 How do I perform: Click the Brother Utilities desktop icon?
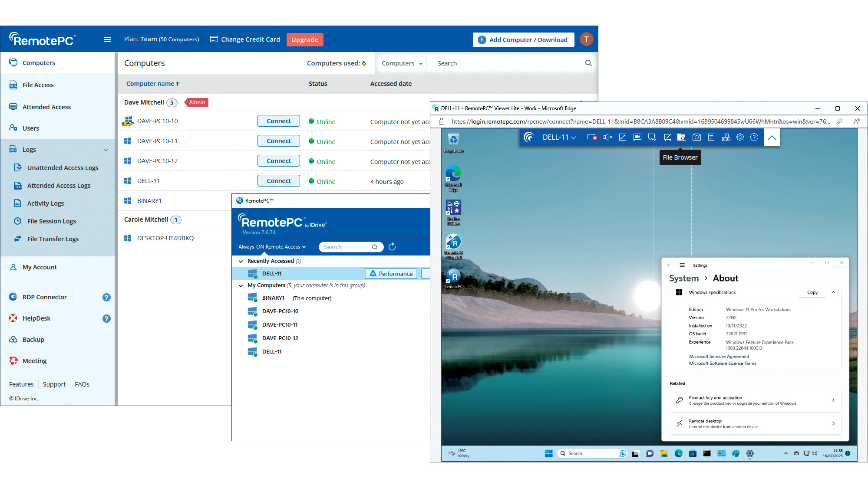(453, 212)
